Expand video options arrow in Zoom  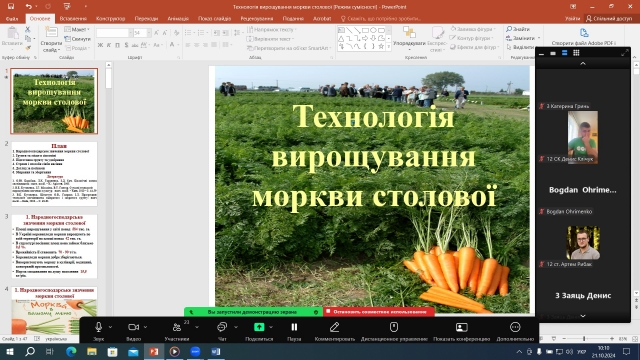point(145,327)
